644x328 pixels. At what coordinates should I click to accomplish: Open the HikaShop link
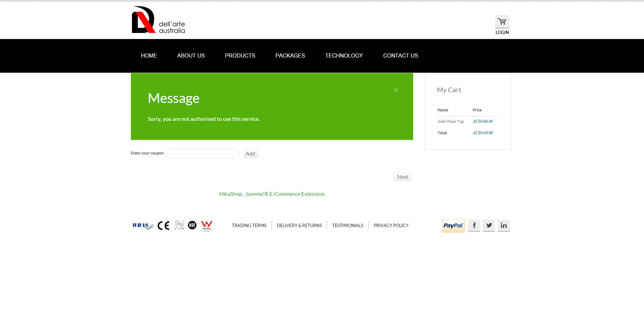[x=231, y=194]
